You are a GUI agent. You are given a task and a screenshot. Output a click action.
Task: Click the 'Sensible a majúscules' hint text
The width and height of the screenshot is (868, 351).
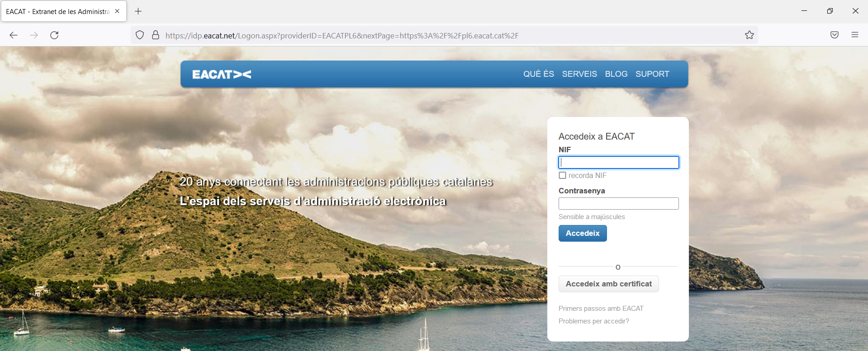click(592, 217)
